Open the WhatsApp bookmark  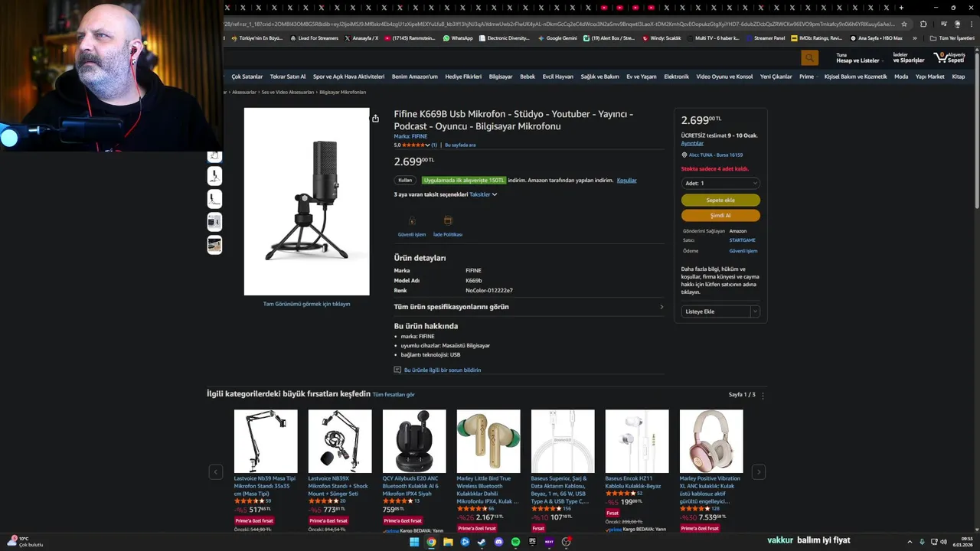point(457,37)
